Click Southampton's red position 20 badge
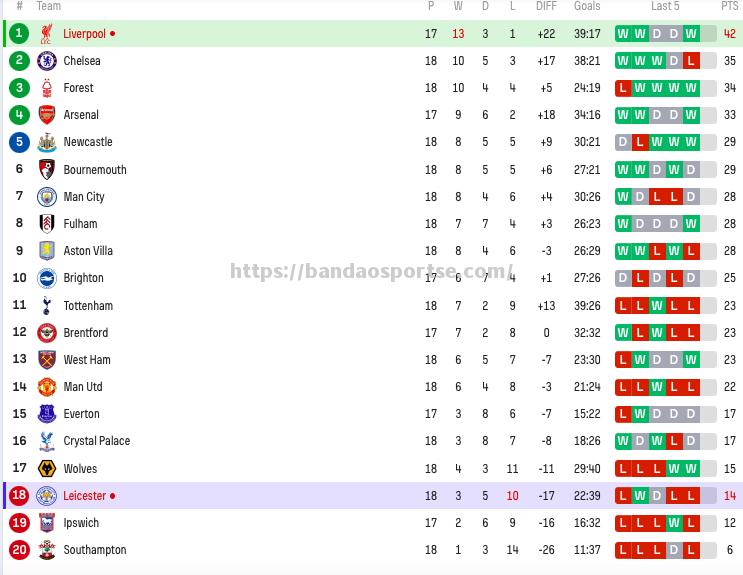 [19, 550]
